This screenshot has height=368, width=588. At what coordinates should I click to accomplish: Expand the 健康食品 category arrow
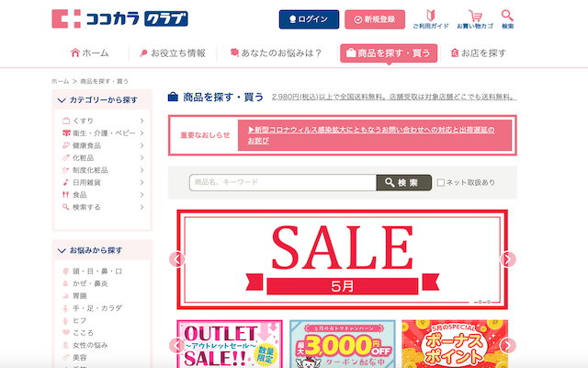(142, 145)
